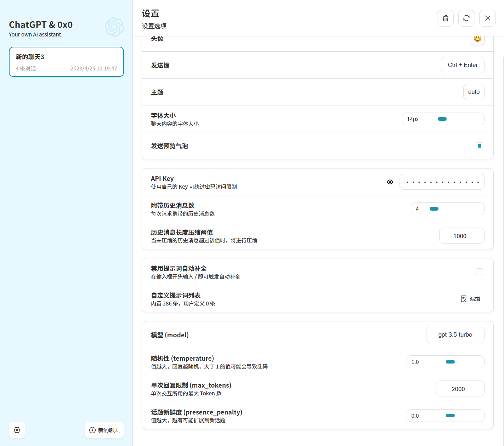504x446 pixels.
Task: Click the plus icon on 新的聊天 button
Action: coord(93,430)
